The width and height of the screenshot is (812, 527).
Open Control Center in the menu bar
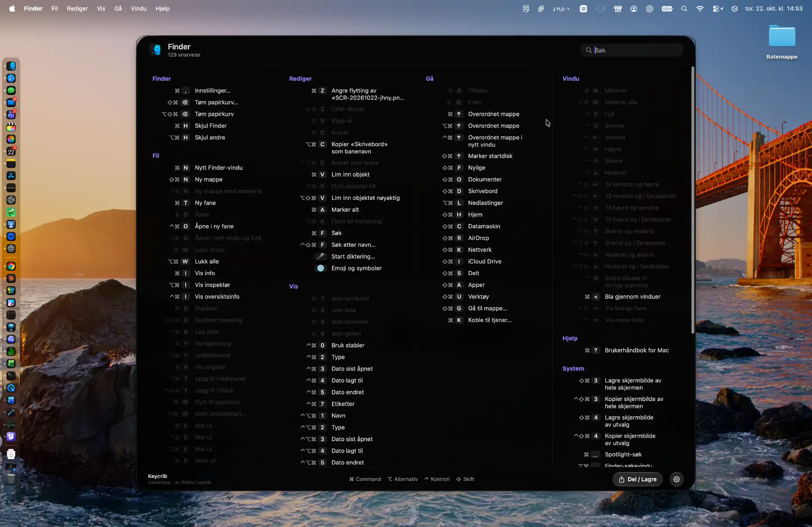718,8
